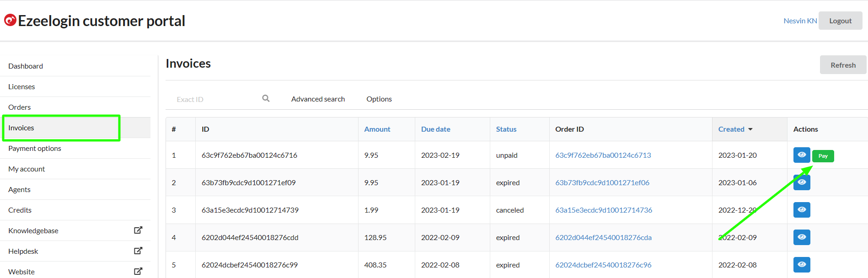This screenshot has height=278, width=868.
Task: Click eye icon for canceled 1.99 invoice
Action: [x=801, y=210]
